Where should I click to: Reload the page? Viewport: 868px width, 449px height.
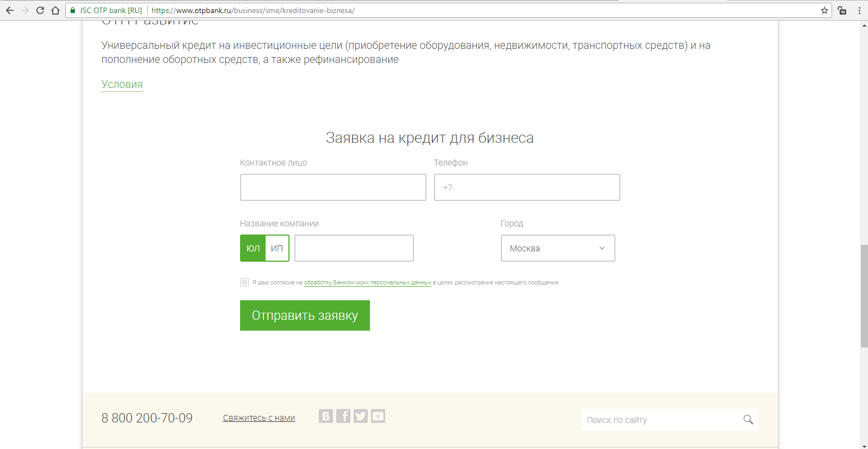click(x=40, y=10)
